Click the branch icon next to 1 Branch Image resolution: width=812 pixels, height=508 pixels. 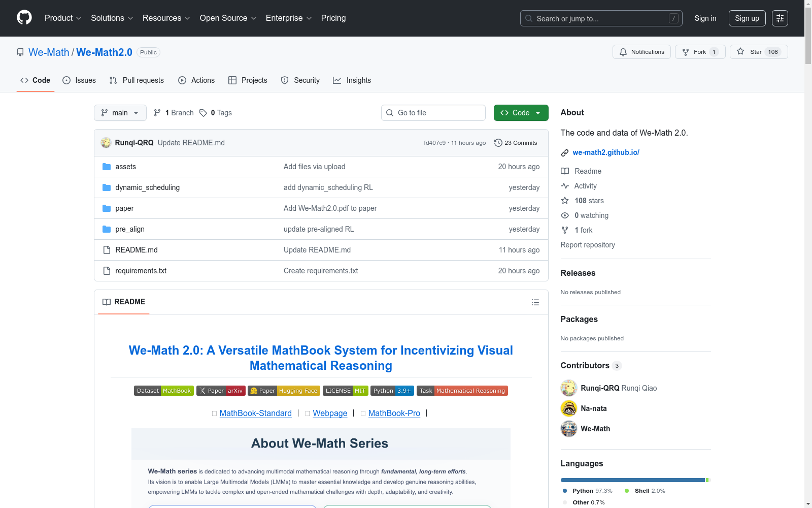(157, 113)
